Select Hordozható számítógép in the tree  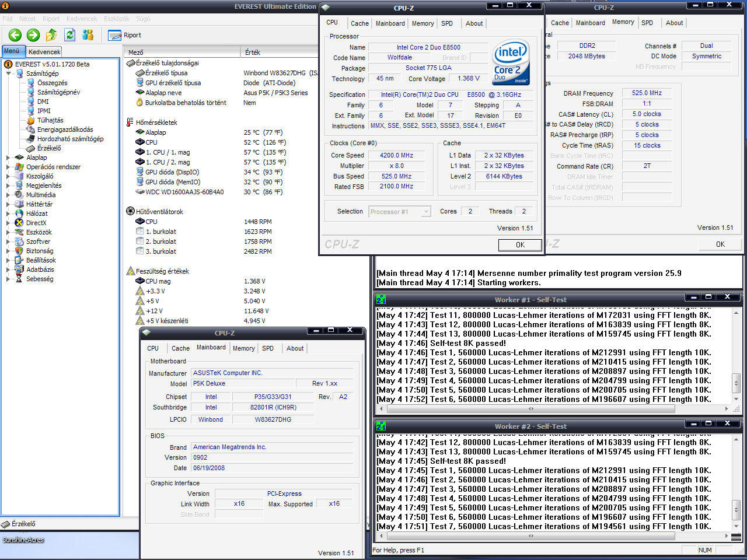click(70, 139)
